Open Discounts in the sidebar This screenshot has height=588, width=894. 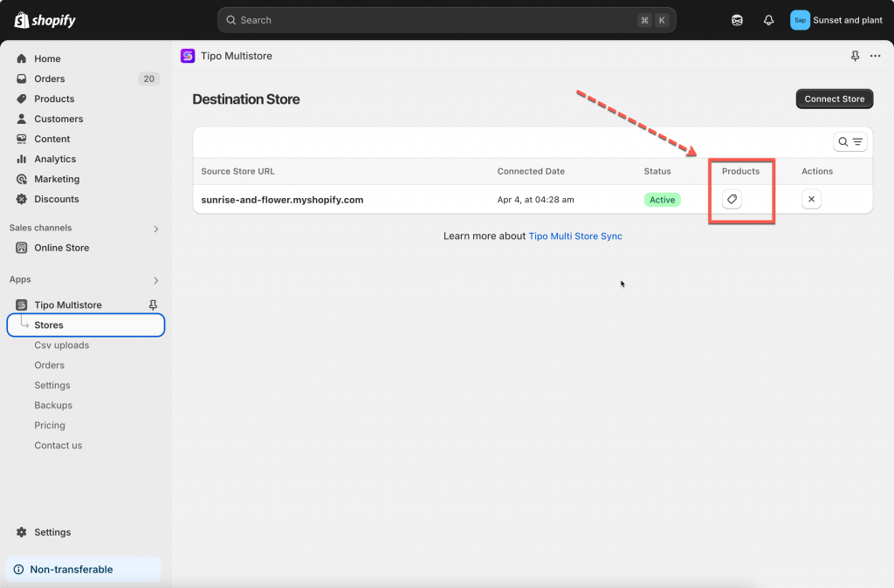(x=57, y=199)
